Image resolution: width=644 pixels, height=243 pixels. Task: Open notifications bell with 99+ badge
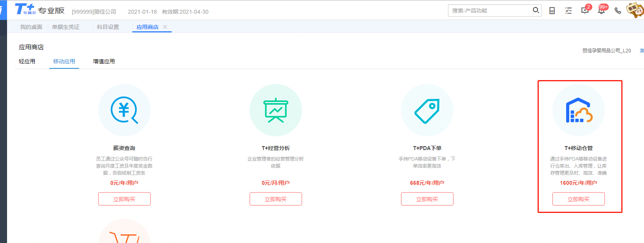coord(602,10)
